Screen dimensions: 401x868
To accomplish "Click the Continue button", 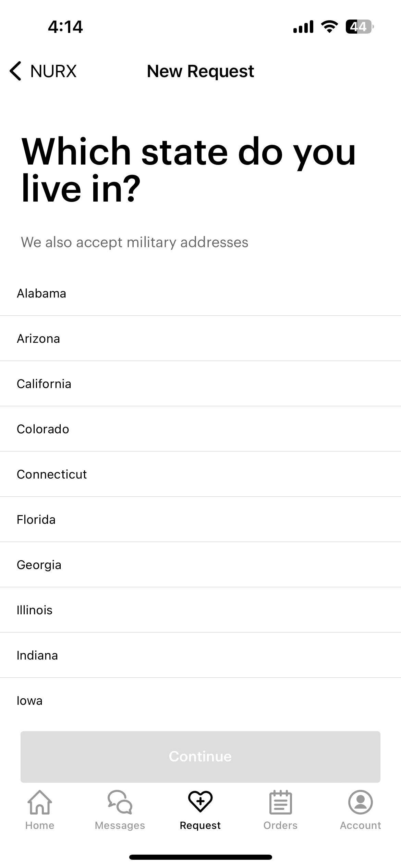I will [200, 757].
